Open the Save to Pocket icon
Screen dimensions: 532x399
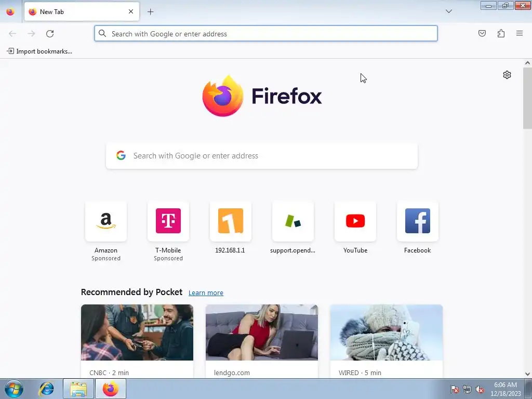(x=482, y=33)
